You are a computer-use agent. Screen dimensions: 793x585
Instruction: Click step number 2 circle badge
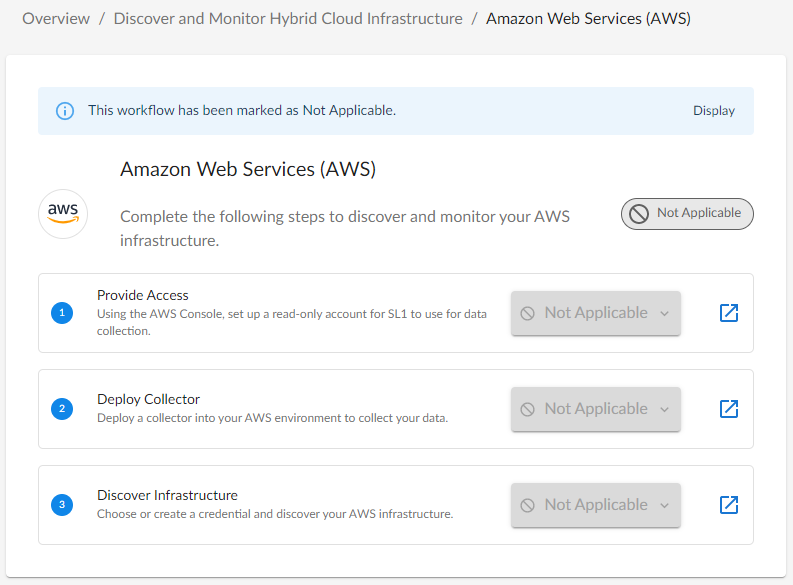(62, 409)
